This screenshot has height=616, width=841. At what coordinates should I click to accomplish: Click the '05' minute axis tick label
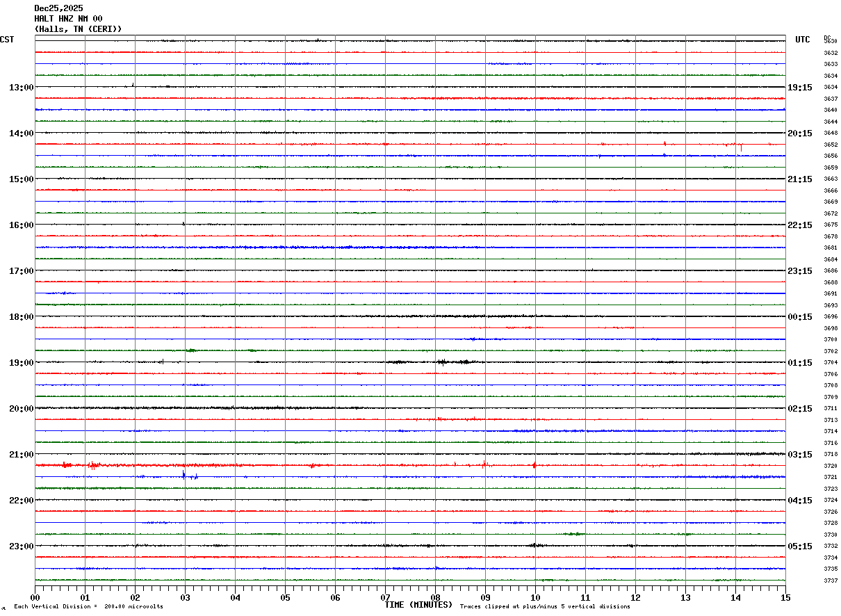[x=285, y=598]
